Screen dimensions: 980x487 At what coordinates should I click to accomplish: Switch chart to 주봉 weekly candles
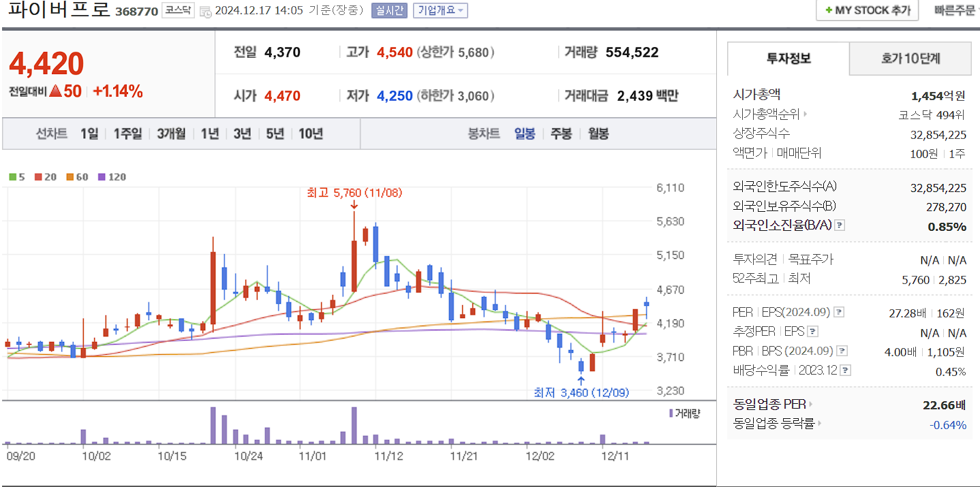click(x=560, y=133)
